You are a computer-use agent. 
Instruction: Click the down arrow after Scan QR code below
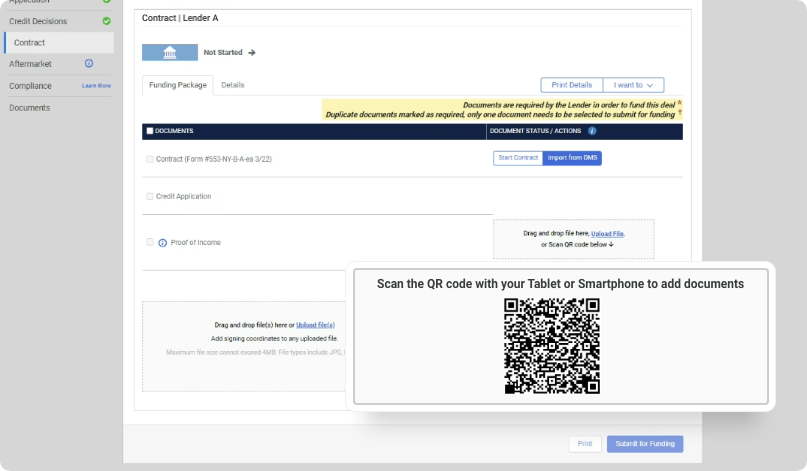(611, 244)
